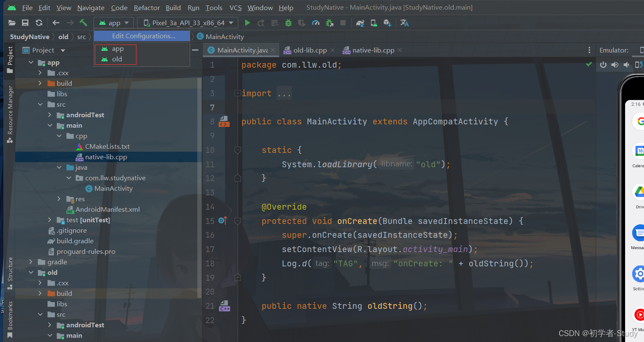Open Device Manager toolbar icon
Screen dimensions: 644x342
(374, 23)
